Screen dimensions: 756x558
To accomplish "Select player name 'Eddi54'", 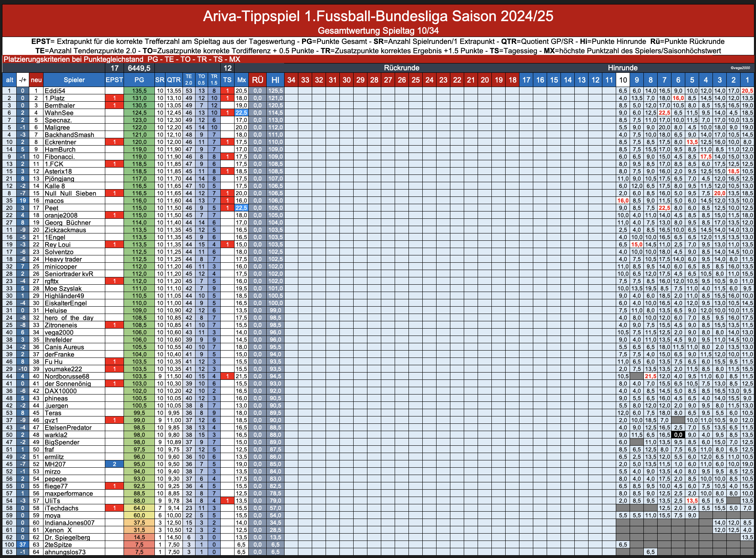I will 55,91.
